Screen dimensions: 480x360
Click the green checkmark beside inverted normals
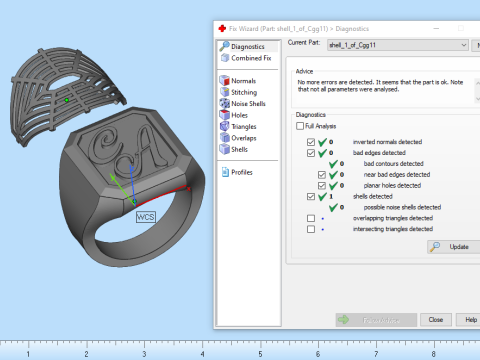tap(322, 142)
